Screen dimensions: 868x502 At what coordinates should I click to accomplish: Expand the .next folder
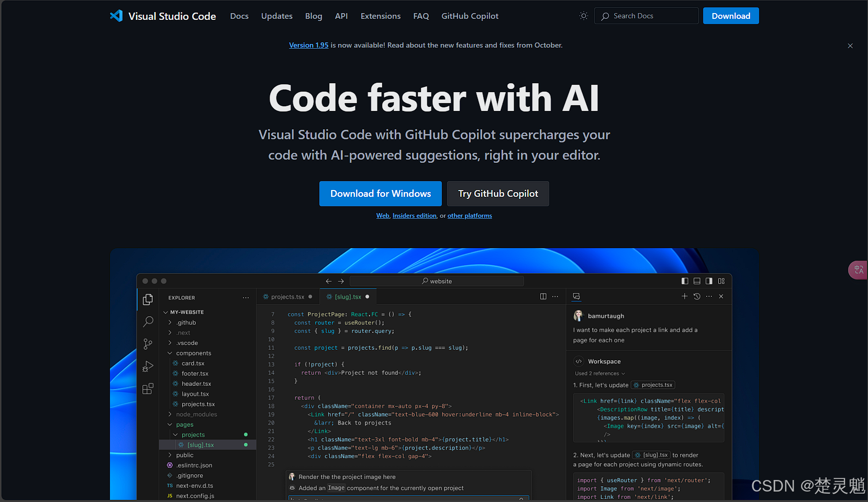170,333
